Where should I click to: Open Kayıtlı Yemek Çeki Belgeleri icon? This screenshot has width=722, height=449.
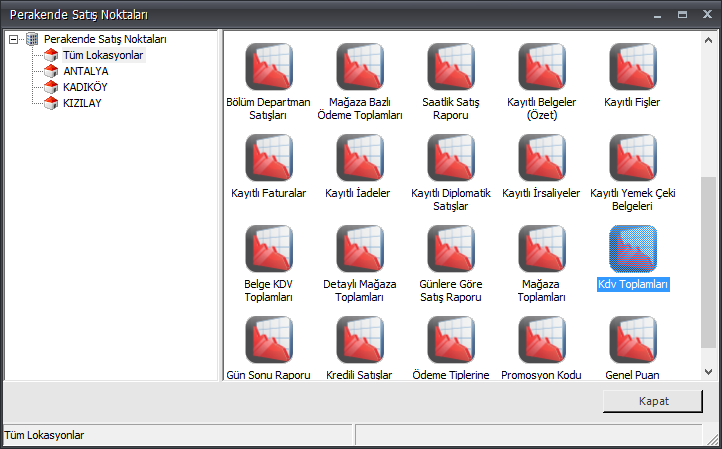pos(633,158)
